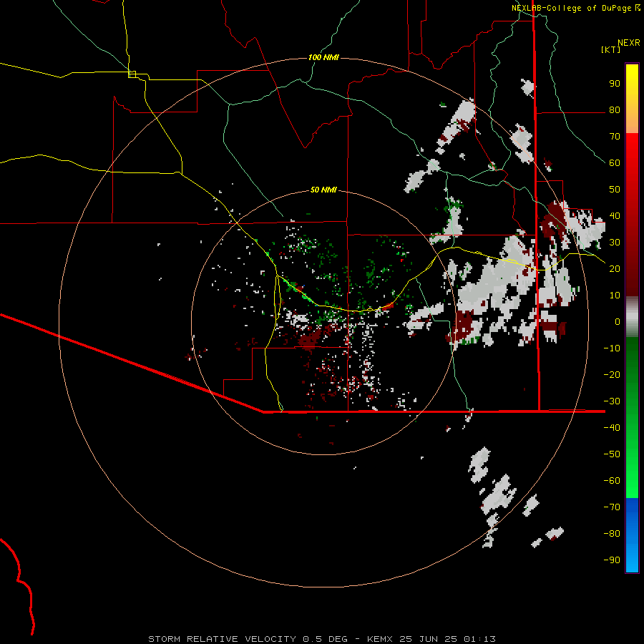This screenshot has width=644, height=644.
Task: Click the 80 value on the velocity scale
Action: 615,110
